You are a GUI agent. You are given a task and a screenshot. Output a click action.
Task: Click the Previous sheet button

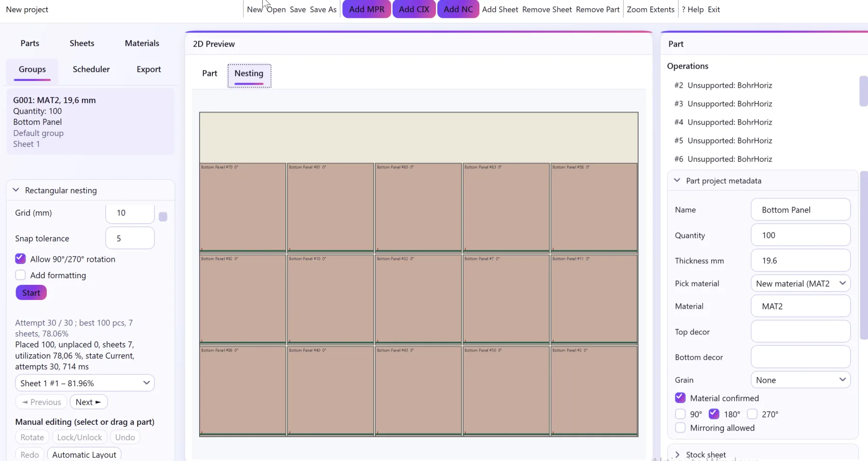(41, 402)
